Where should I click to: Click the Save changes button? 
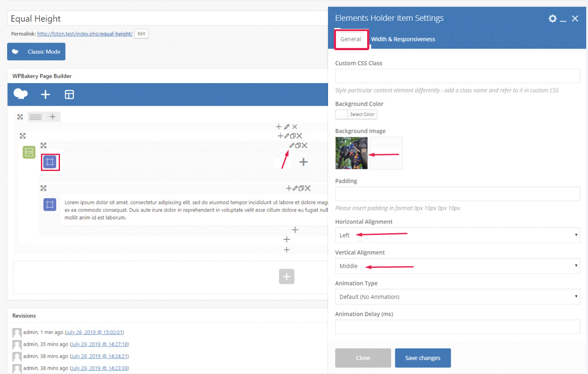click(x=423, y=358)
